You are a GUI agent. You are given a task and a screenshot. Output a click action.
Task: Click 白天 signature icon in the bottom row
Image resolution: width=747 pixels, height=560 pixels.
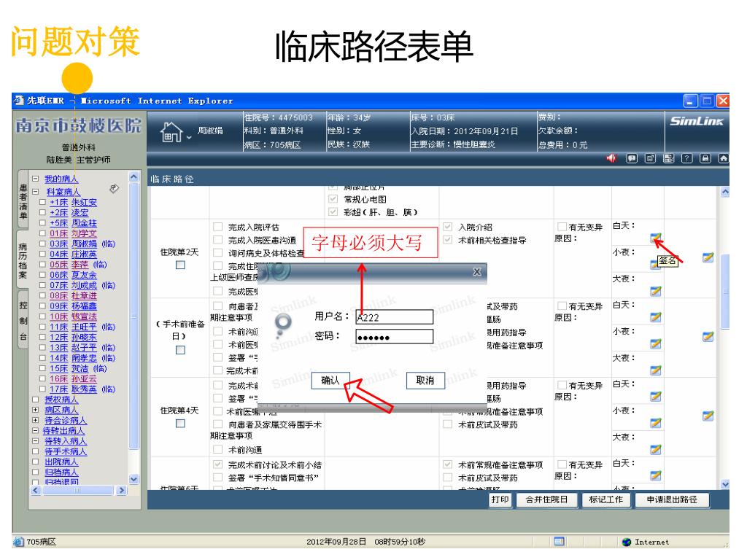pos(656,475)
